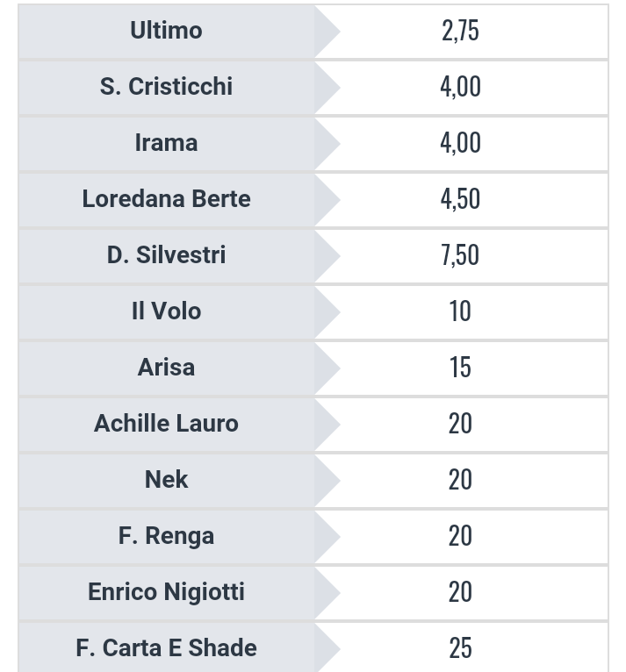Image resolution: width=626 pixels, height=672 pixels.
Task: Click the Arisa name cell
Action: [166, 368]
